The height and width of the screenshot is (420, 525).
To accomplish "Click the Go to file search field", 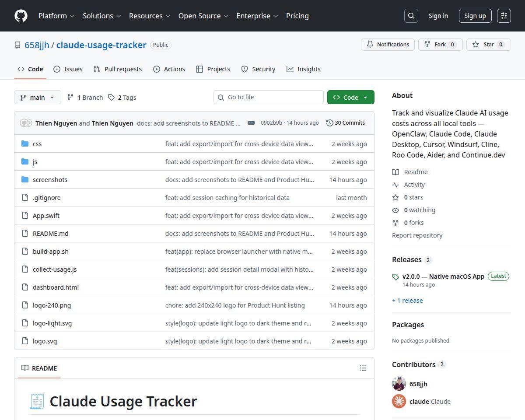I will [x=269, y=97].
